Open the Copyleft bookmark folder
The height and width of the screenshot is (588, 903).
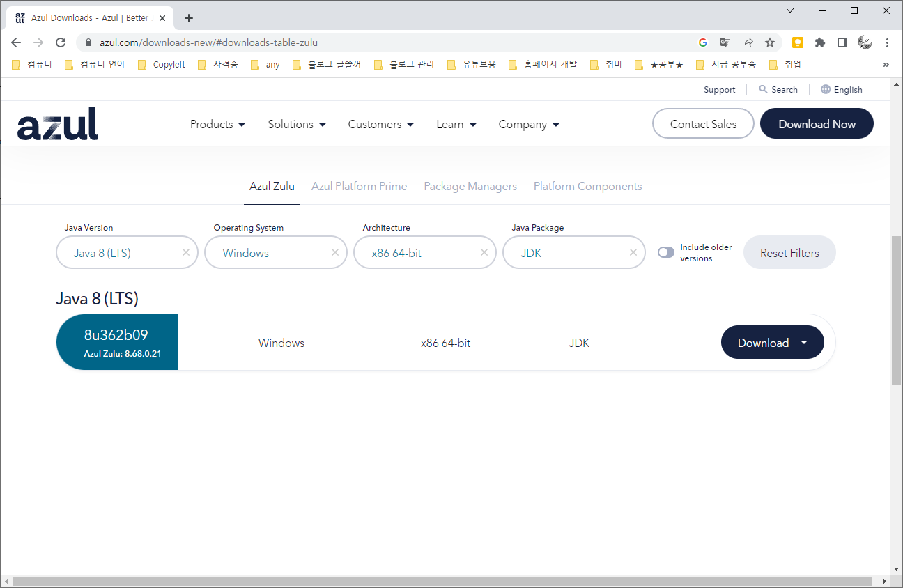point(162,65)
